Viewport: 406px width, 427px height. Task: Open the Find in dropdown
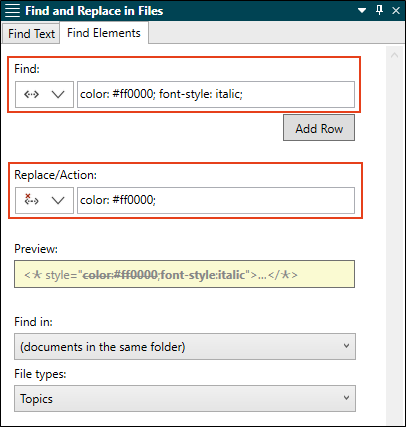pyautogui.click(x=185, y=347)
